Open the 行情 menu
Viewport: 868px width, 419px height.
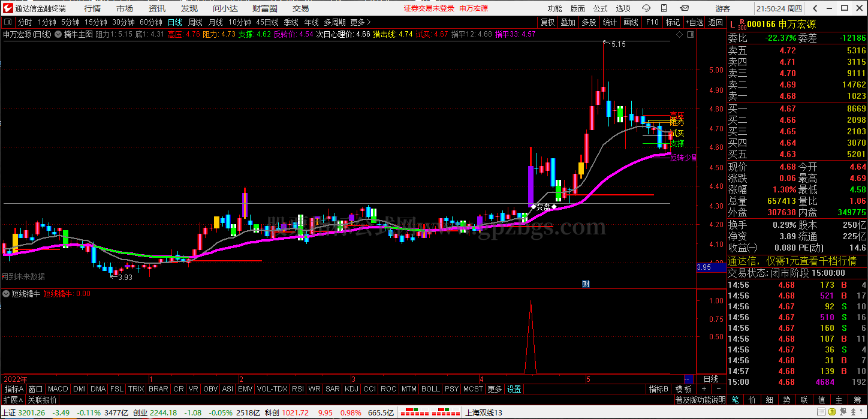(92, 8)
